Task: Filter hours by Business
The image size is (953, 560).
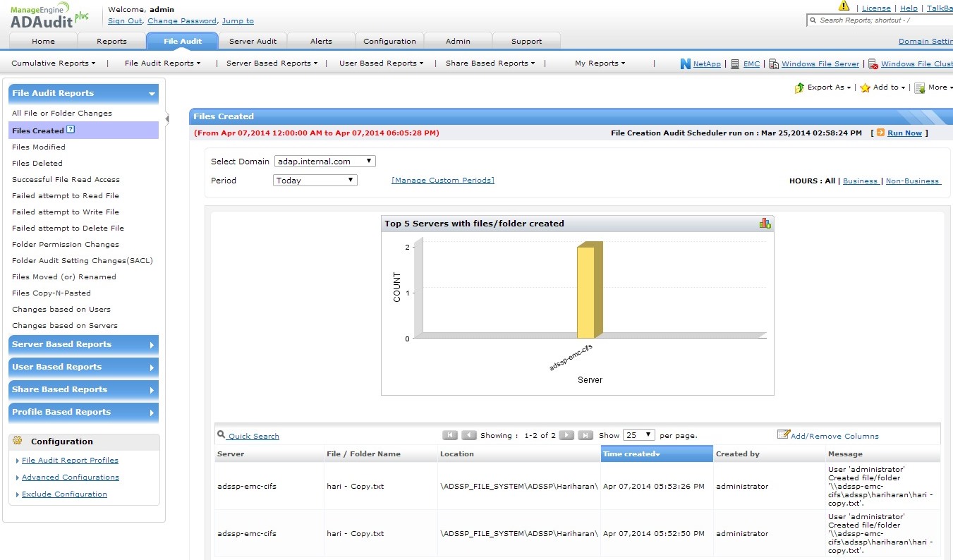Action: point(860,181)
